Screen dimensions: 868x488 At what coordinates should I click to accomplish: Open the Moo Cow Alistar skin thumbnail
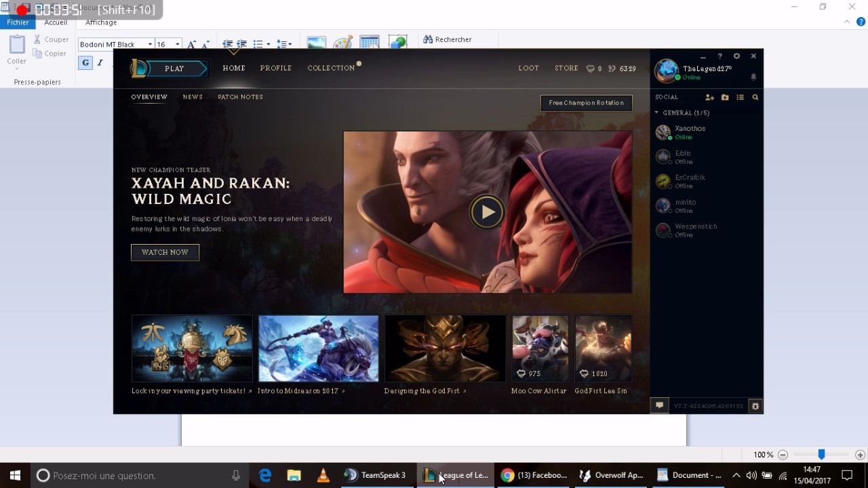pos(540,348)
